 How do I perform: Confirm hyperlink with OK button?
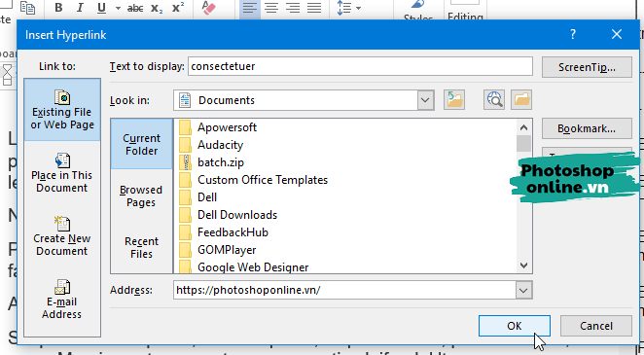[515, 326]
